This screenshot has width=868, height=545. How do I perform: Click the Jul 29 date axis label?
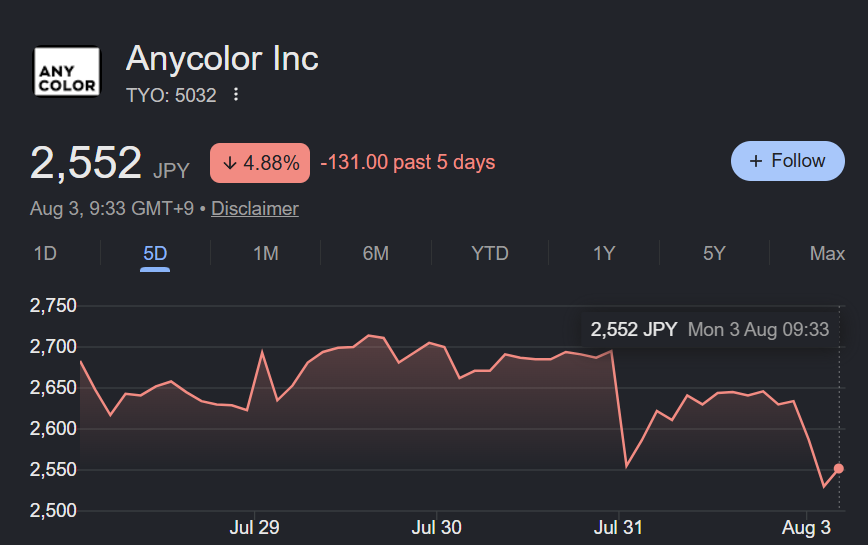coord(254,527)
